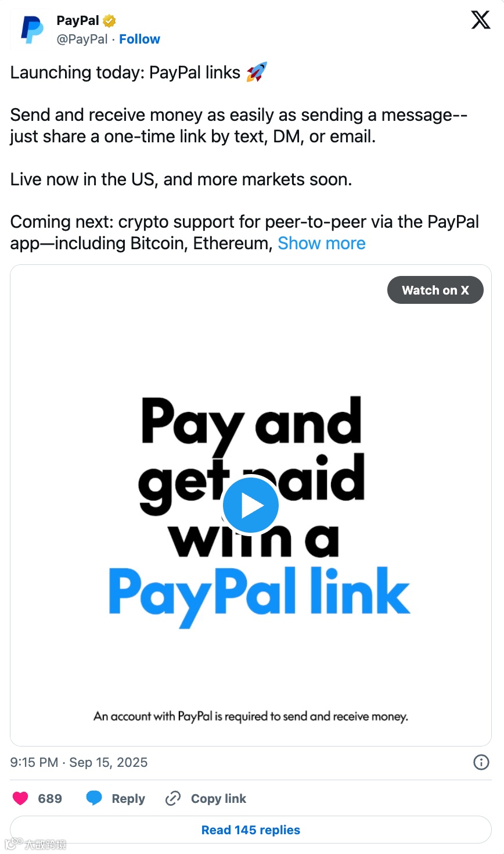The image size is (504, 854).
Task: Open the circled info icon near timestamp
Action: (481, 762)
